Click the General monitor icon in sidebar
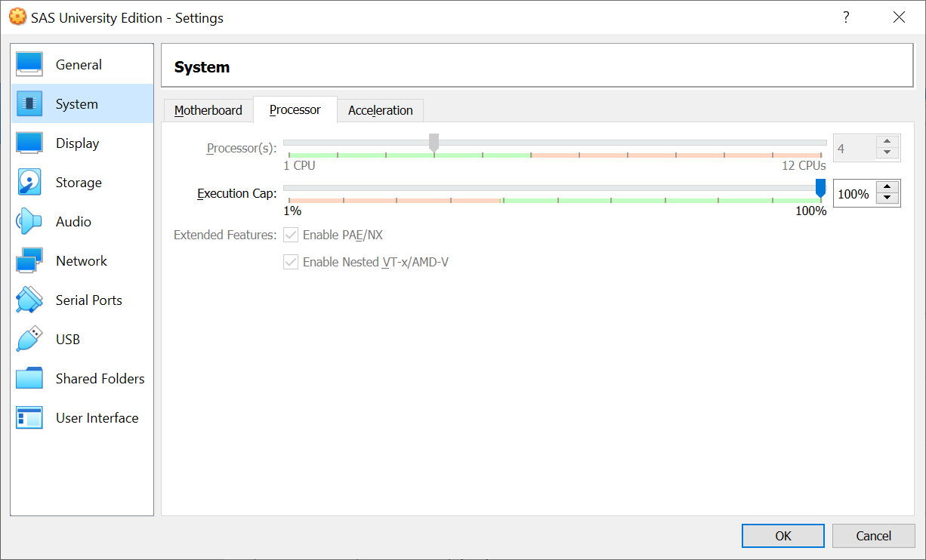The height and width of the screenshot is (560, 926). [29, 65]
